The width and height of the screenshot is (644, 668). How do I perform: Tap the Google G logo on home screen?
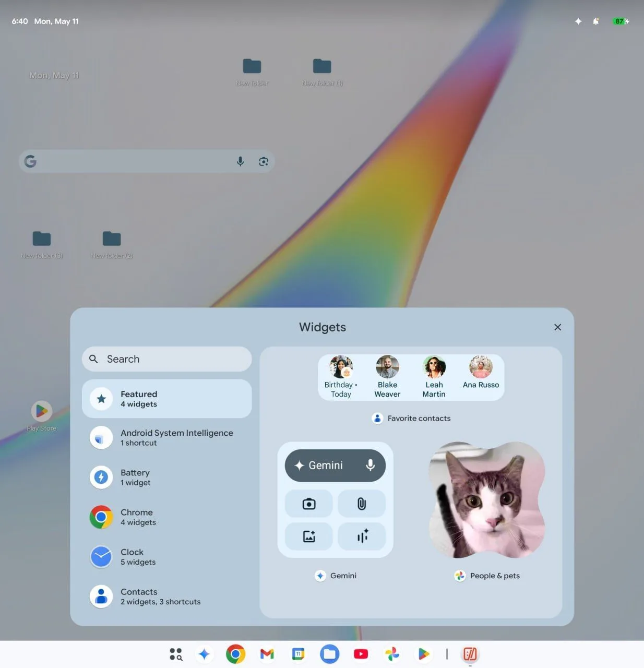click(30, 161)
